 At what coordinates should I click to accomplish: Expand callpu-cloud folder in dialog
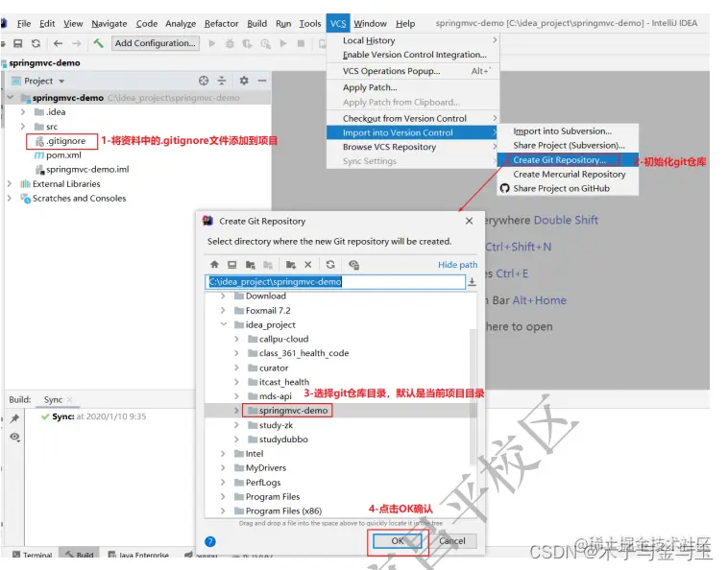237,339
